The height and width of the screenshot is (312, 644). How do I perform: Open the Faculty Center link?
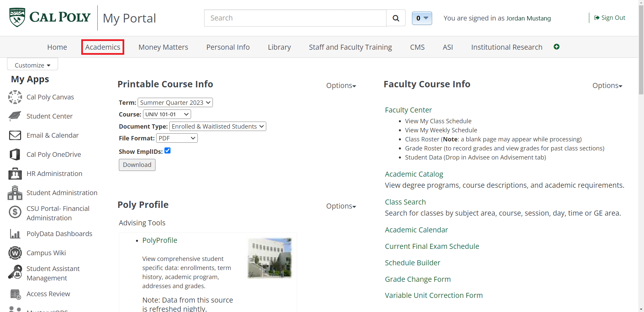coord(408,110)
